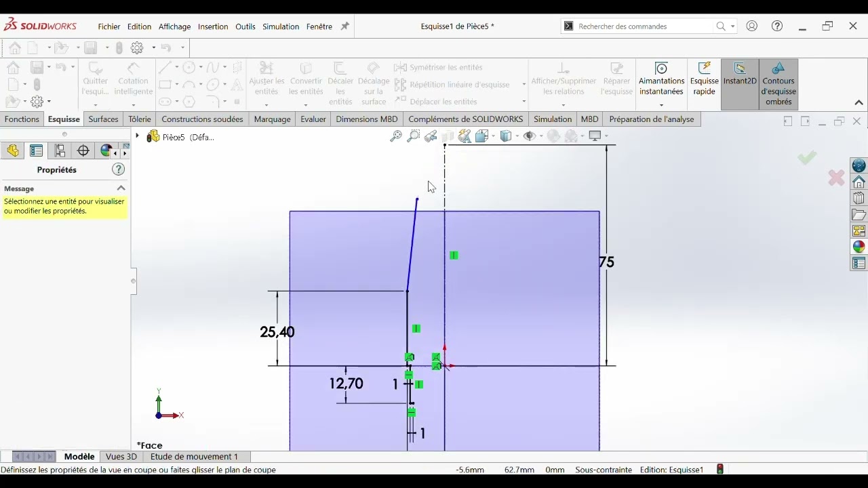Click the Properties help icon
The image size is (868, 488).
coord(118,169)
